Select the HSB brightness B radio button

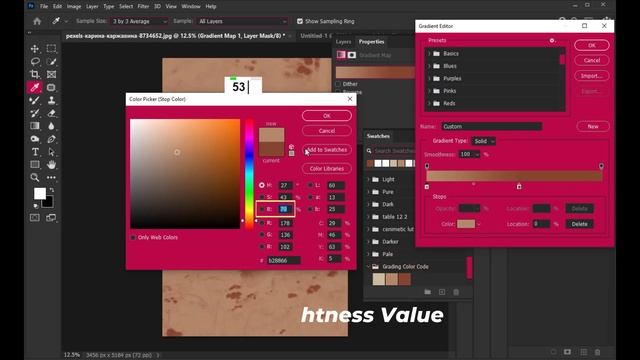[x=262, y=209]
